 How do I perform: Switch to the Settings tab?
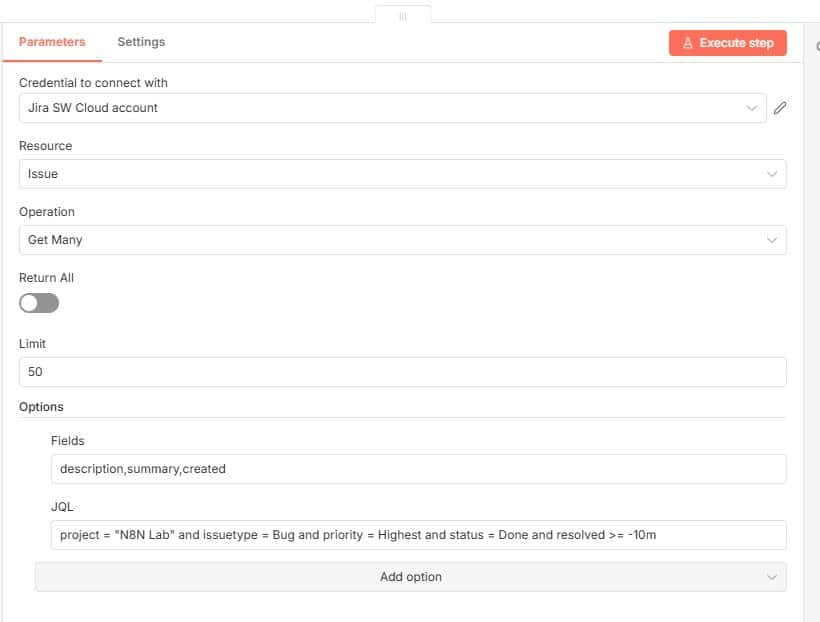140,42
